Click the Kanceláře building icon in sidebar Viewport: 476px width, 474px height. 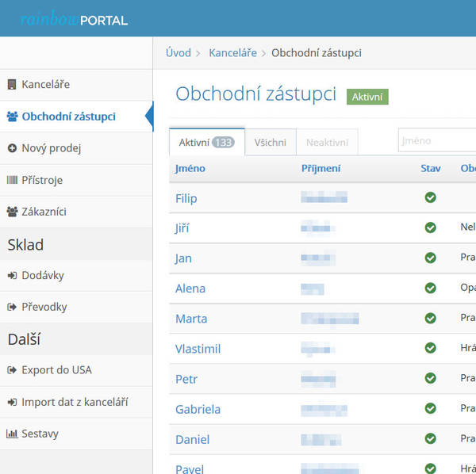(x=12, y=85)
